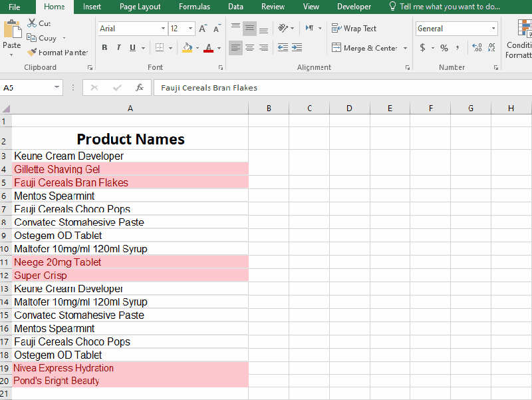532x400 pixels.
Task: Select the Italic formatting icon
Action: pyautogui.click(x=118, y=48)
